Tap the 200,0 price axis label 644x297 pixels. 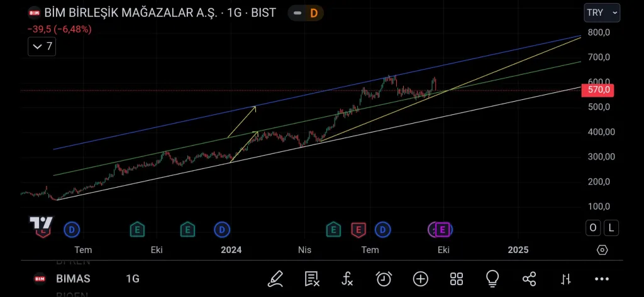click(599, 181)
